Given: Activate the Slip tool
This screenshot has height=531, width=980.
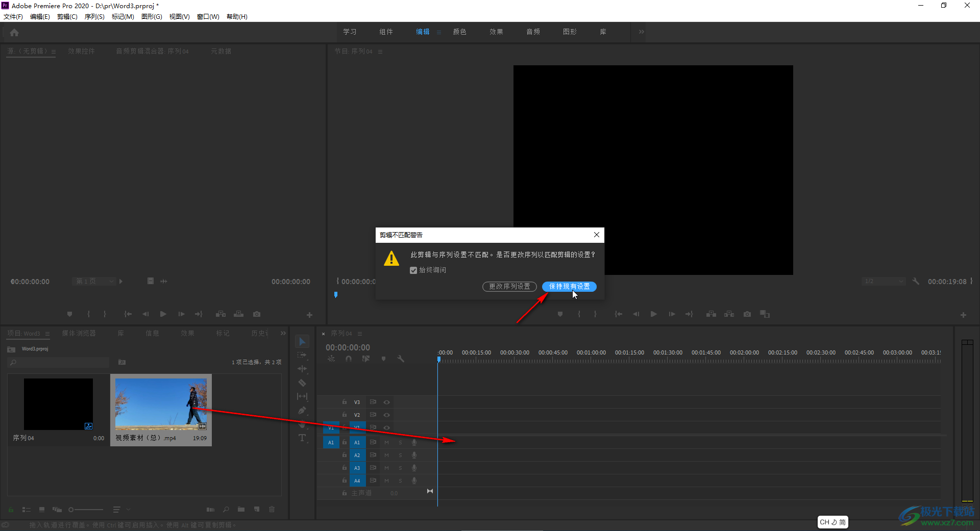Looking at the screenshot, I should 302,396.
